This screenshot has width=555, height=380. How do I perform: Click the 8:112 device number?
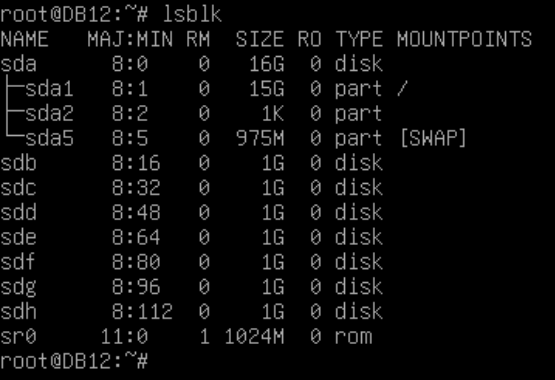pyautogui.click(x=142, y=312)
